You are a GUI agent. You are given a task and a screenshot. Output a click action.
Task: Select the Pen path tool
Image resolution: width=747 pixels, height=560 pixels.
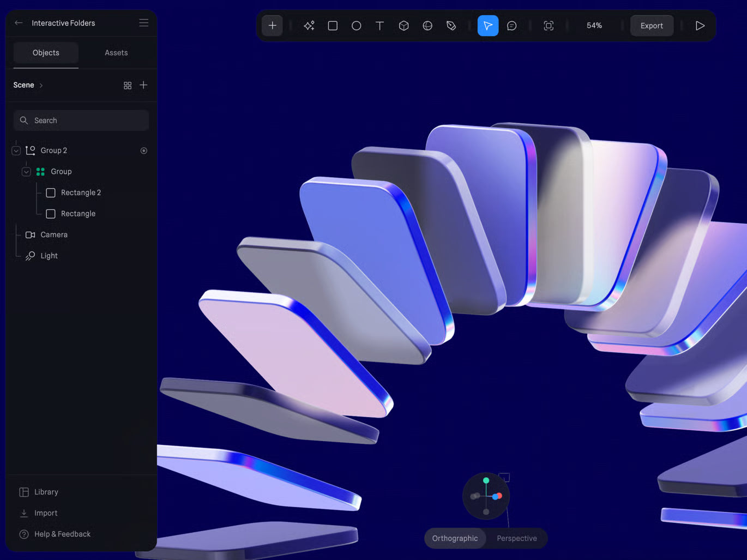(x=451, y=26)
